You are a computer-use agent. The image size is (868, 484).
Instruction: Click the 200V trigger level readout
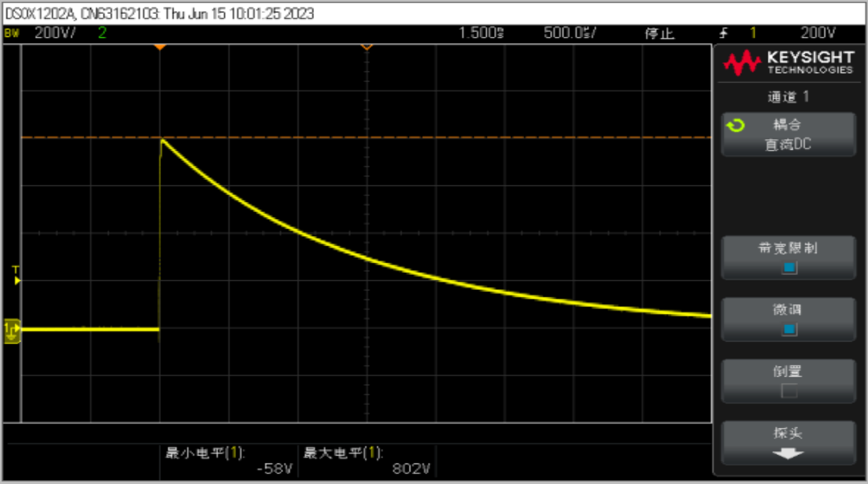tap(819, 33)
